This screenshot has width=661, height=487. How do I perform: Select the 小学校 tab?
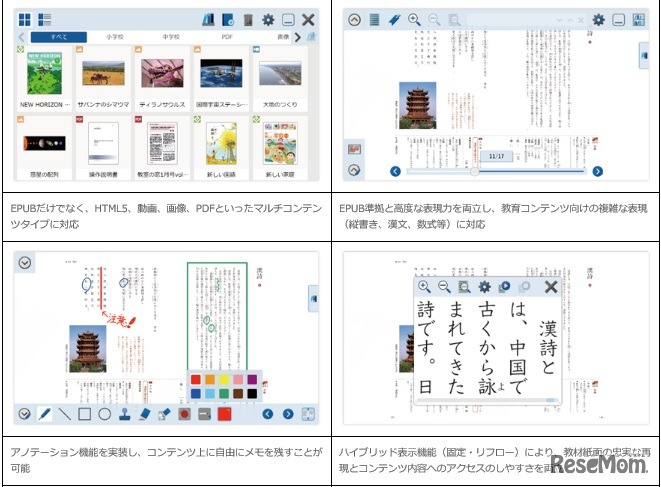[x=115, y=37]
